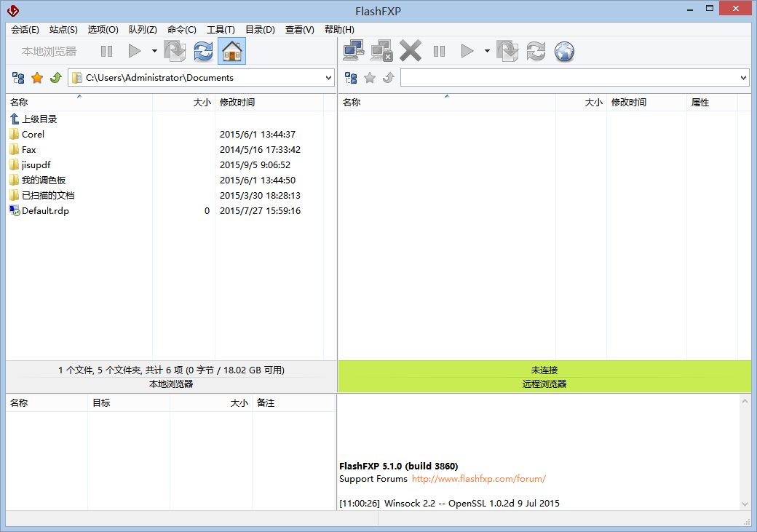
Task: Click the local favorites star icon
Action: point(37,78)
